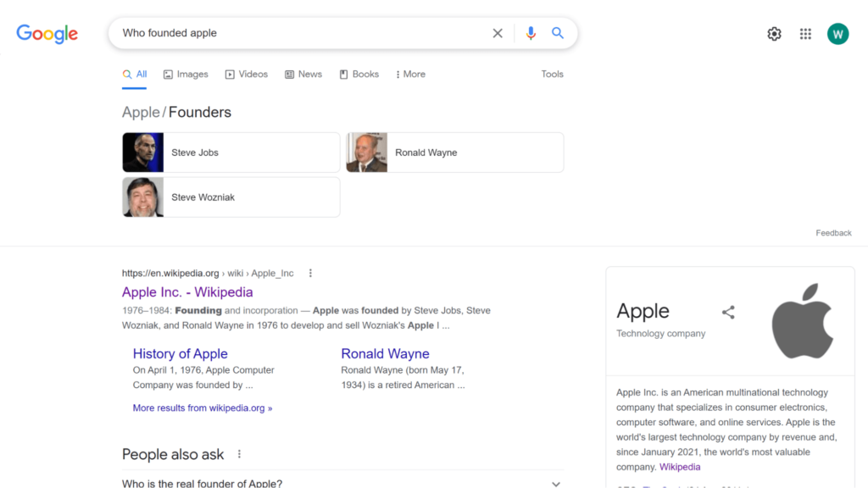The image size is (868, 488).
Task: Click the Google logo
Action: [x=47, y=34]
